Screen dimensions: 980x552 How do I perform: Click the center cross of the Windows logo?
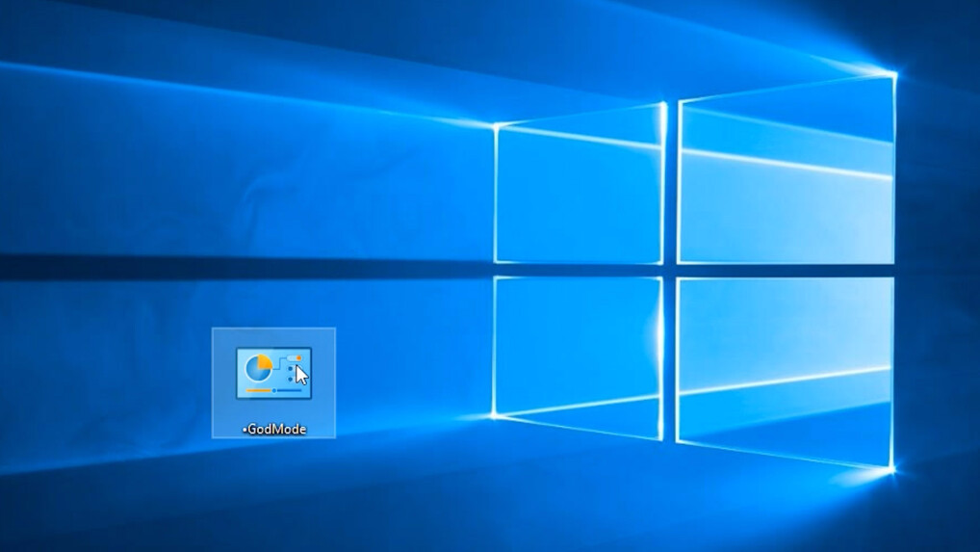point(670,271)
